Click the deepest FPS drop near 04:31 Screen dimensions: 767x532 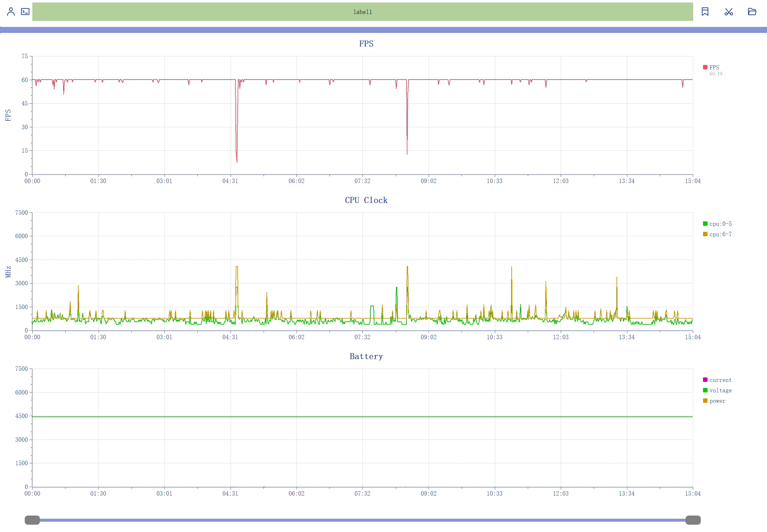pos(237,162)
